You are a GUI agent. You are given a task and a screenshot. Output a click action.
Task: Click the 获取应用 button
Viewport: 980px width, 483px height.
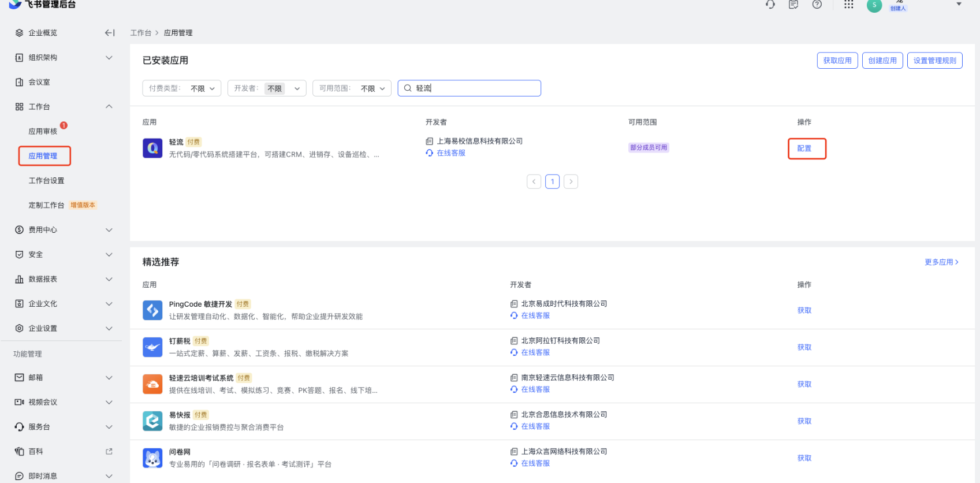pyautogui.click(x=837, y=61)
